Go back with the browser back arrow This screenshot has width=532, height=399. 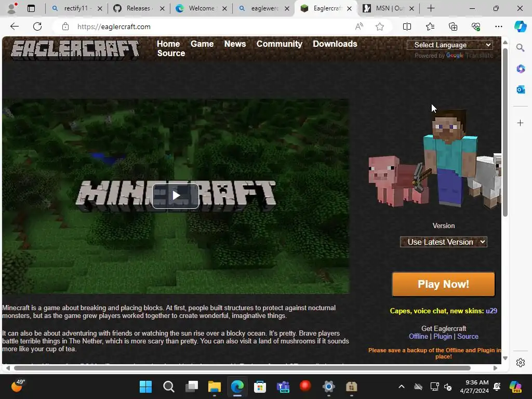(14, 26)
